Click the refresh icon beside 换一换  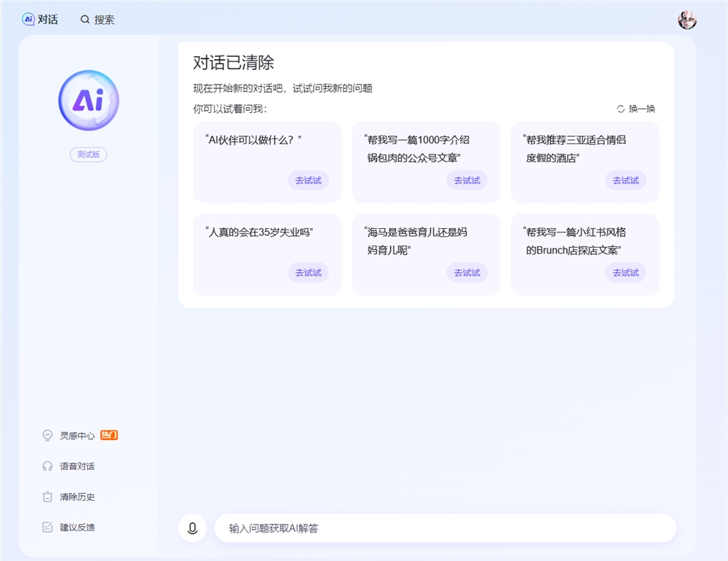click(621, 109)
